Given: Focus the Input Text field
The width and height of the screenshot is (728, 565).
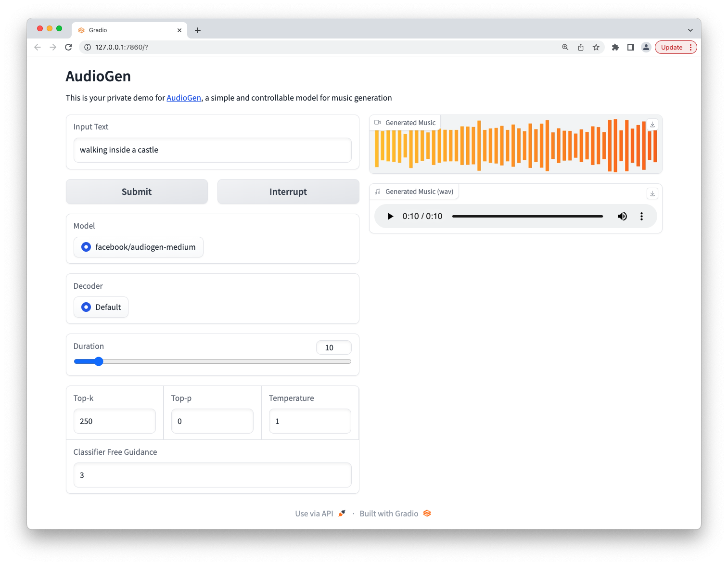Looking at the screenshot, I should coord(212,150).
